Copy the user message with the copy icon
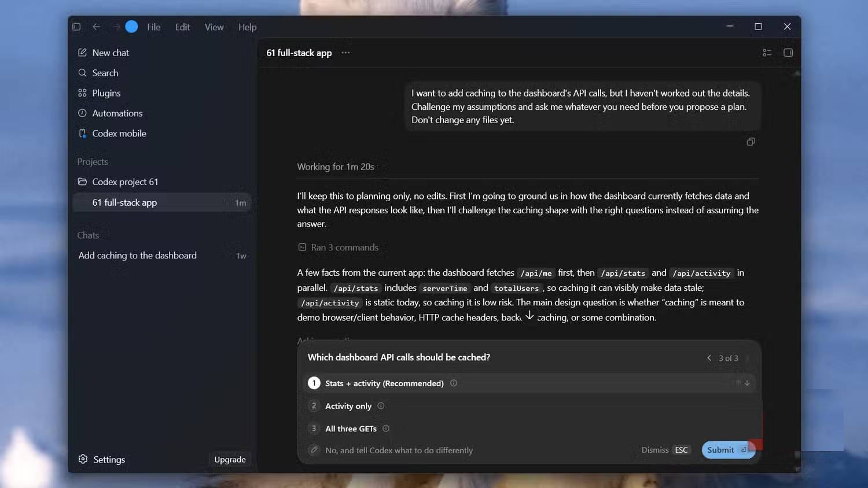 pyautogui.click(x=751, y=142)
